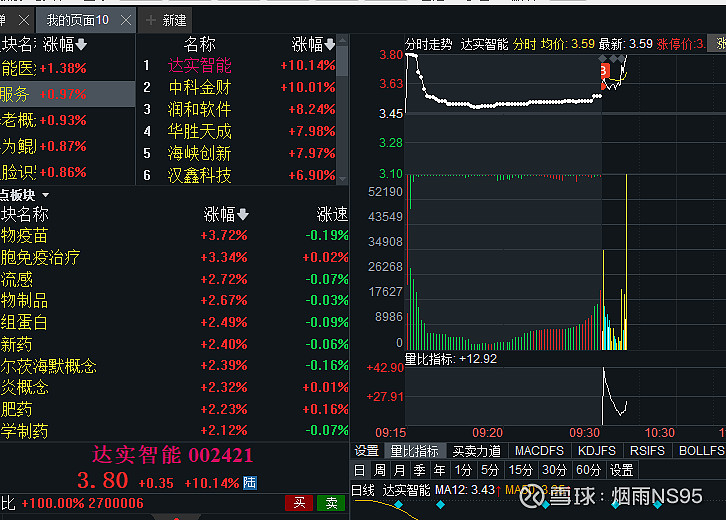Click the 陆 connect badge

250,483
